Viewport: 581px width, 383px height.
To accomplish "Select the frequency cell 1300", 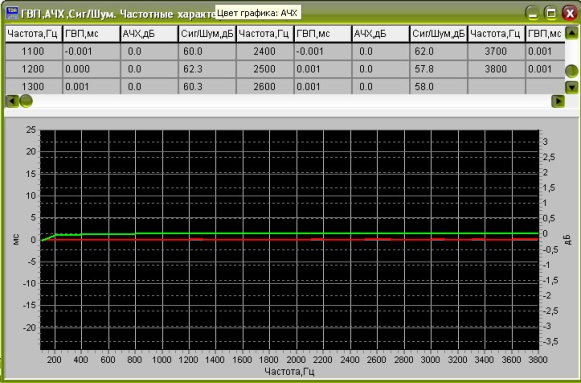I will (33, 87).
